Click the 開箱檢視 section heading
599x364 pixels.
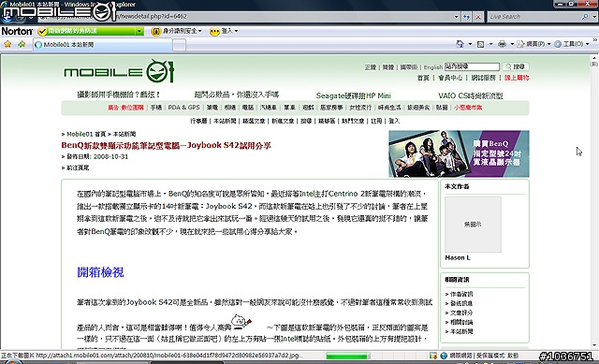tap(100, 272)
